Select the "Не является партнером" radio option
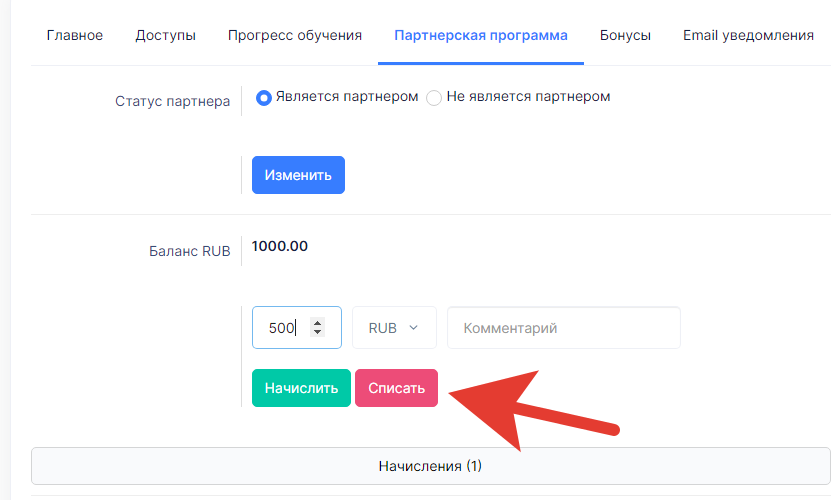Viewport: 837px width, 500px height. [x=434, y=98]
